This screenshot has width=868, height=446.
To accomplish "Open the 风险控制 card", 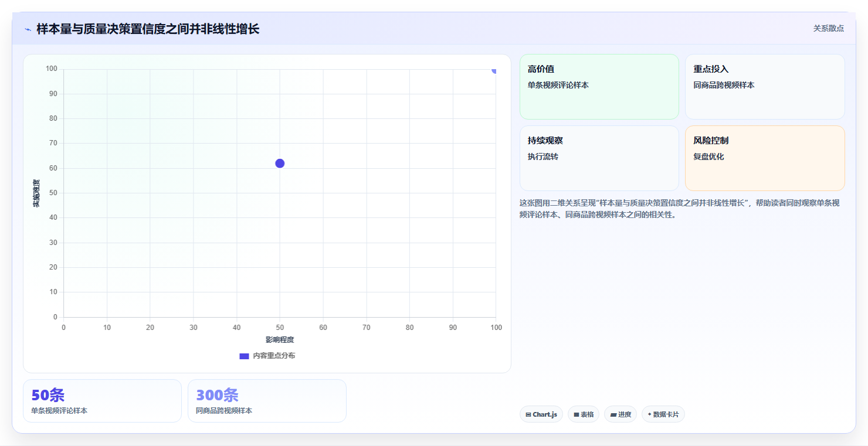I will (x=765, y=158).
